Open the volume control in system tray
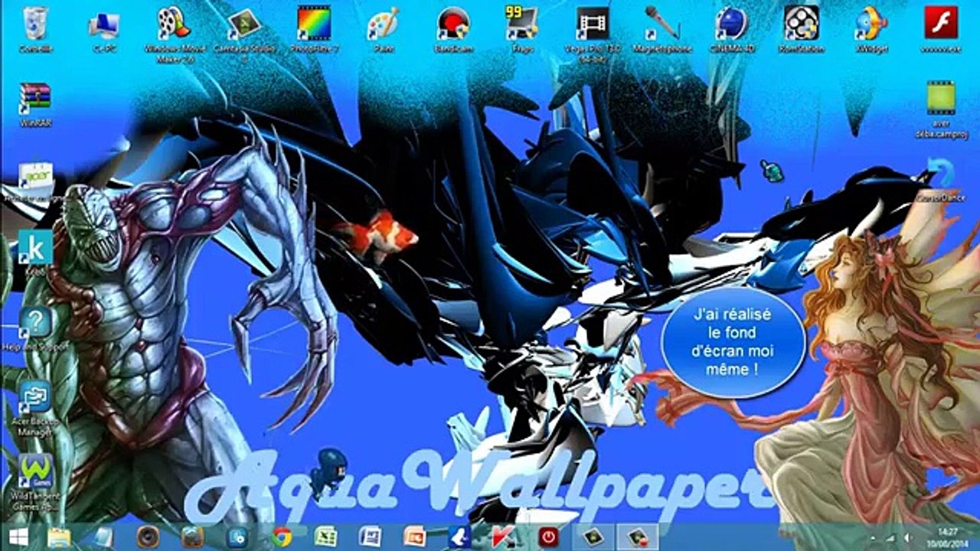 point(906,537)
